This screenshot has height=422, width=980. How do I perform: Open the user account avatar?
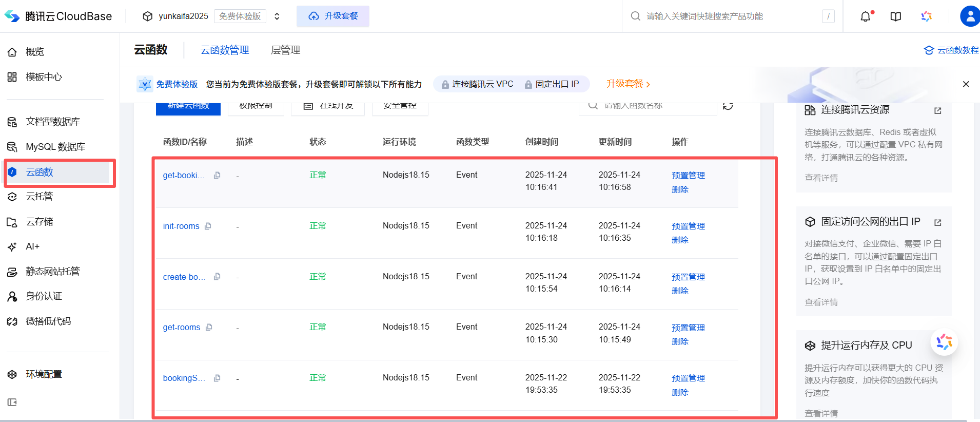point(970,16)
